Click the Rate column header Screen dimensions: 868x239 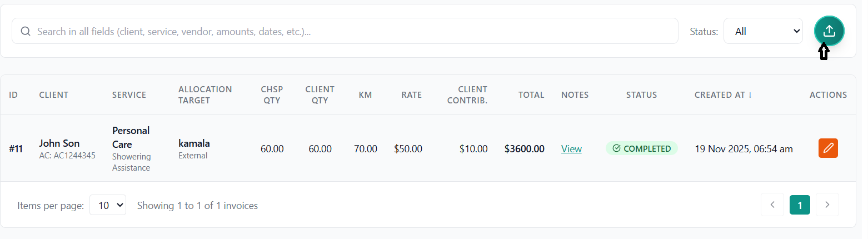[x=411, y=95]
